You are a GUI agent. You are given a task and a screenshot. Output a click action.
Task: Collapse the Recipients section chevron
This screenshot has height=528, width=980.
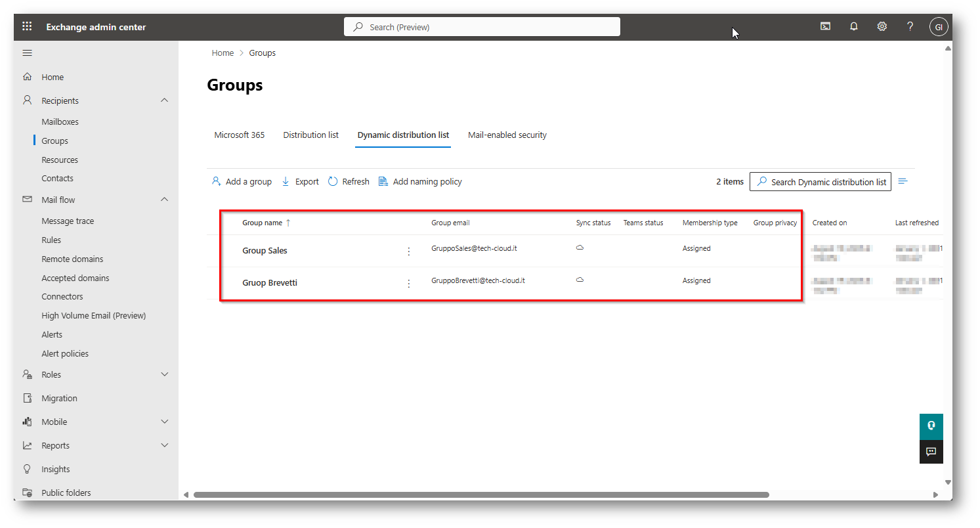point(164,100)
